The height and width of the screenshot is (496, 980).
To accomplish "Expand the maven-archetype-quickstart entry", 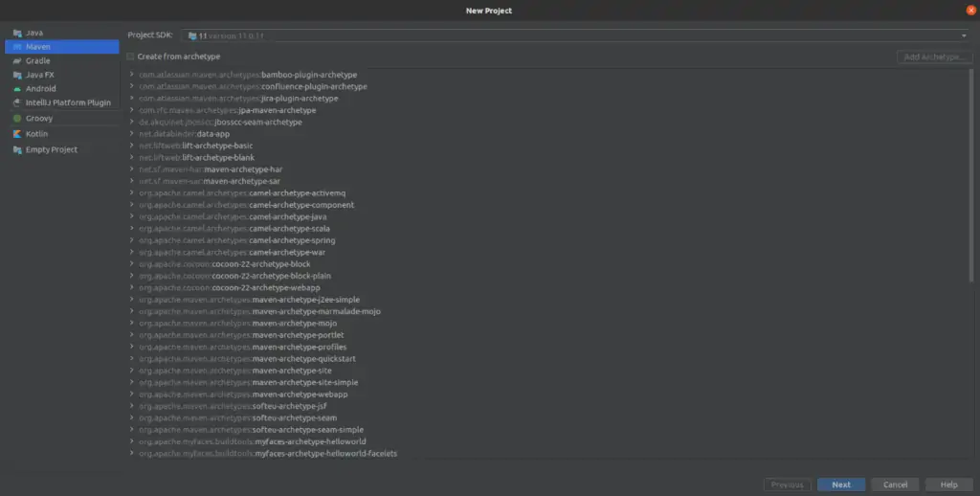I will point(132,359).
